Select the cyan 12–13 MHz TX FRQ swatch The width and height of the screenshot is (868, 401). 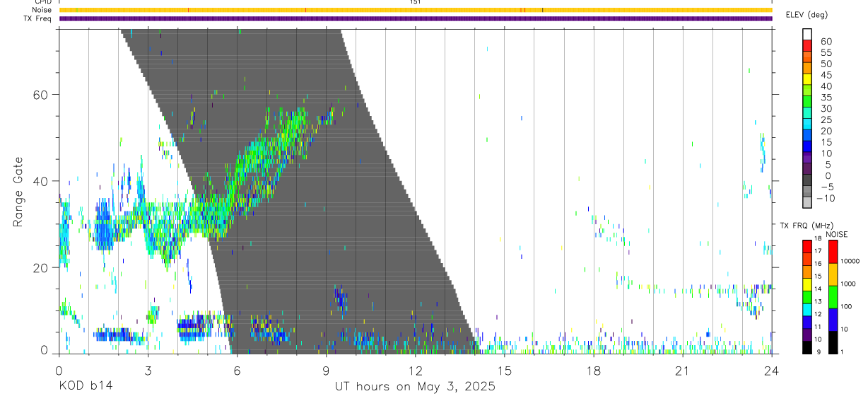pos(807,309)
